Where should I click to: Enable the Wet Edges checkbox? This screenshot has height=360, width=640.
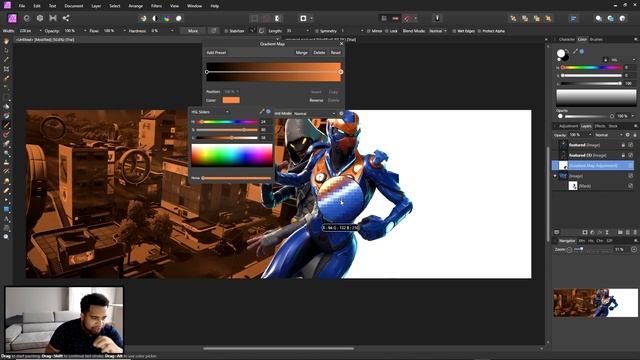(x=454, y=31)
